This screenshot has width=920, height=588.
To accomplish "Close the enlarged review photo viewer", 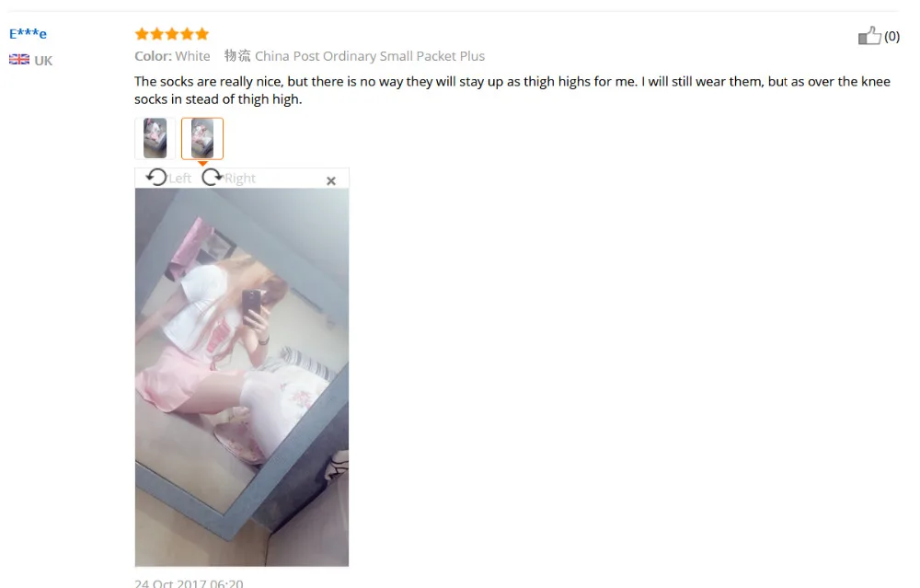I will click(x=331, y=180).
